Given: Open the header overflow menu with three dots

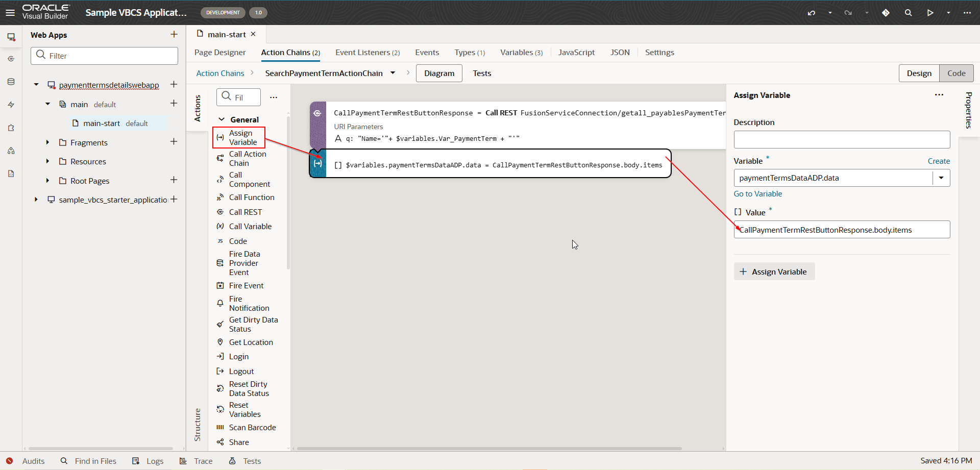Looking at the screenshot, I should point(967,13).
